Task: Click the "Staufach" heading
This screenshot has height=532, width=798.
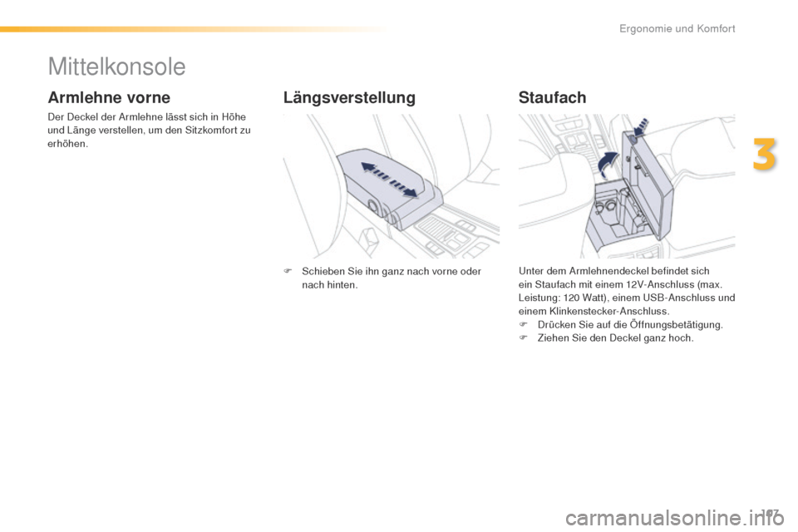Action: 552,97
